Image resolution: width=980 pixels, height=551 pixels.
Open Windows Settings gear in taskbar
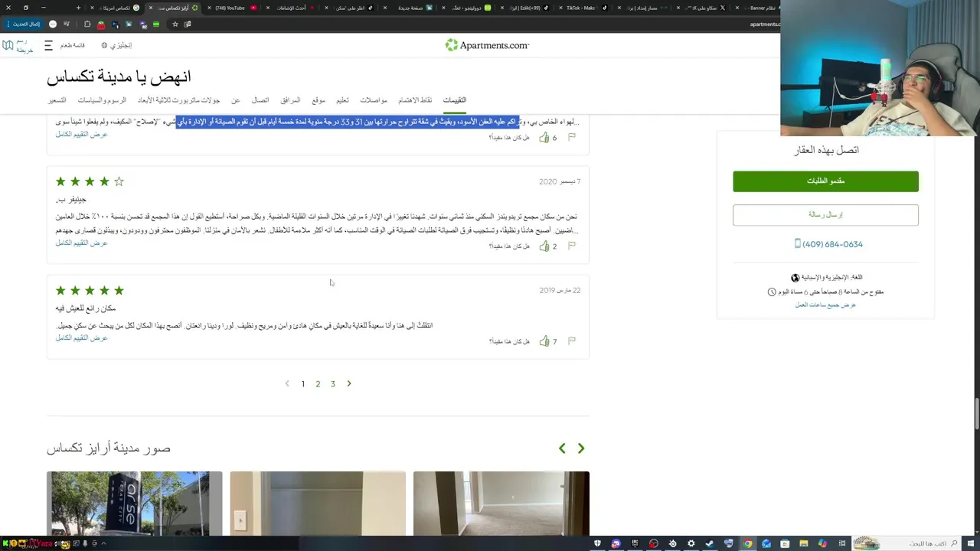(x=691, y=543)
